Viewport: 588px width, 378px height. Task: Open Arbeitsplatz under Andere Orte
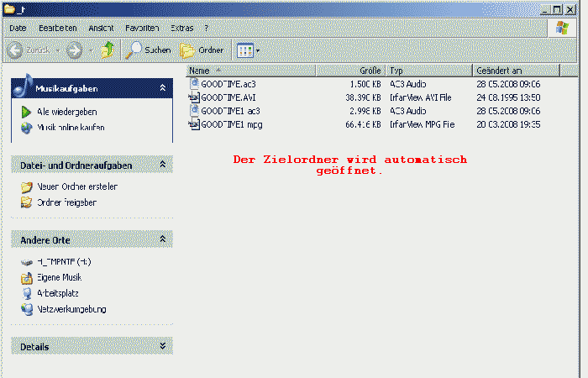click(60, 293)
